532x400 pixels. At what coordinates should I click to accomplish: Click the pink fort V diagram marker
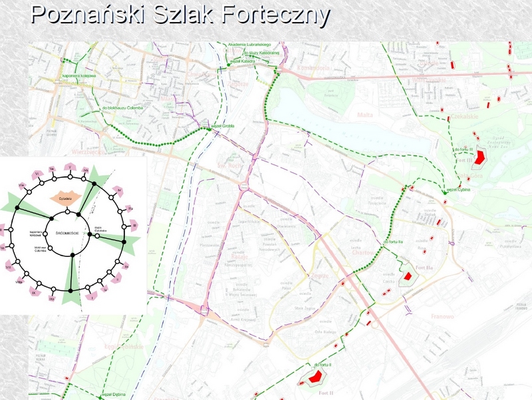pyautogui.click(x=69, y=166)
